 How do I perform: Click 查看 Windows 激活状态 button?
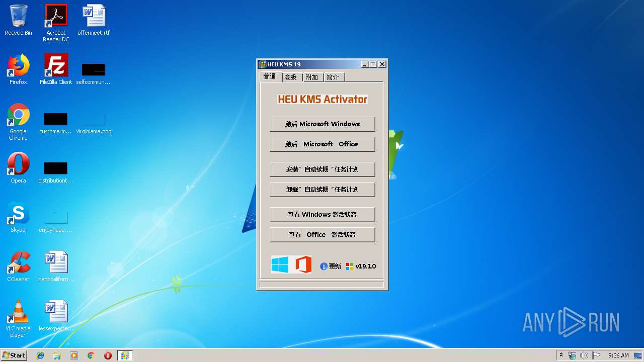[x=323, y=215]
